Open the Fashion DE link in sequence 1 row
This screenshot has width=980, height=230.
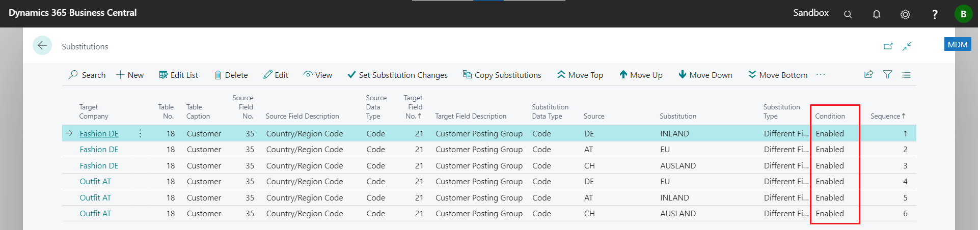pos(99,133)
